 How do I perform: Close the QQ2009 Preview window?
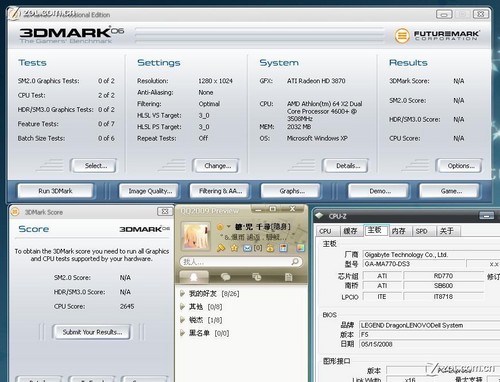click(292, 209)
